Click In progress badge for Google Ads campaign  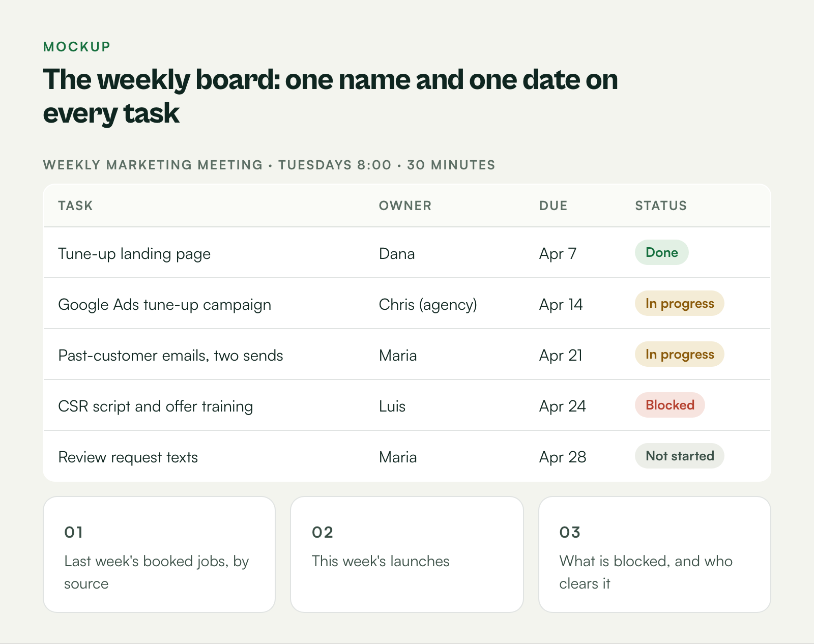point(679,303)
